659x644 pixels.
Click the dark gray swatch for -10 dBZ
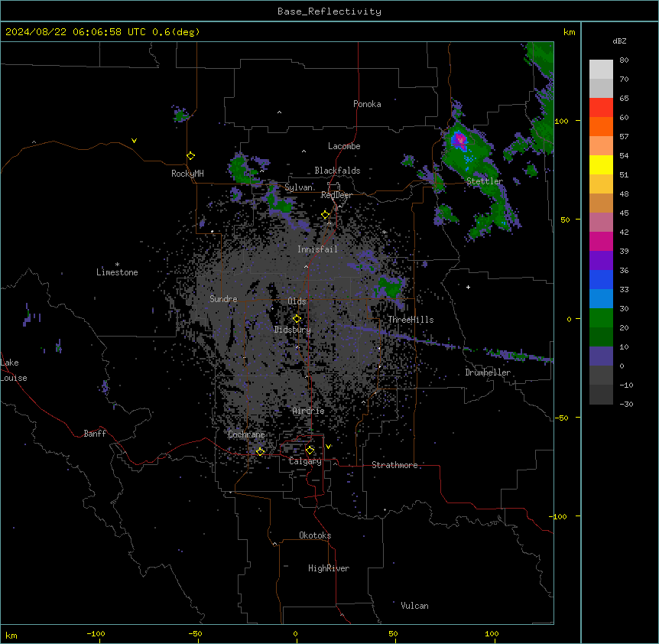tap(601, 395)
